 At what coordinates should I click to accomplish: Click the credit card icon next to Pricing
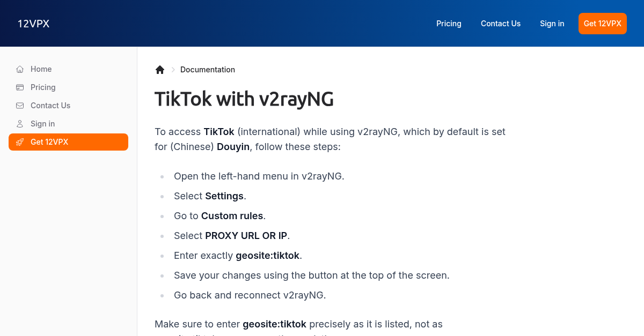[19, 87]
